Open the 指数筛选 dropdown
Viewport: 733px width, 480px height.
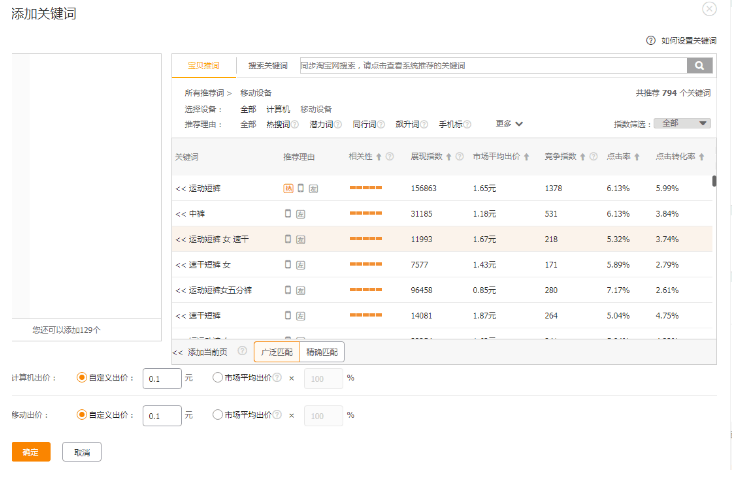click(x=682, y=123)
